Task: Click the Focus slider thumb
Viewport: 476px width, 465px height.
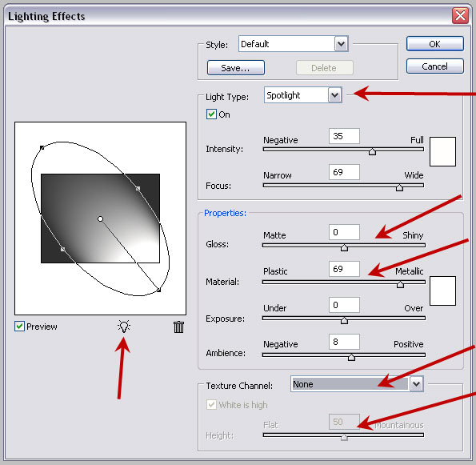Action: click(399, 188)
